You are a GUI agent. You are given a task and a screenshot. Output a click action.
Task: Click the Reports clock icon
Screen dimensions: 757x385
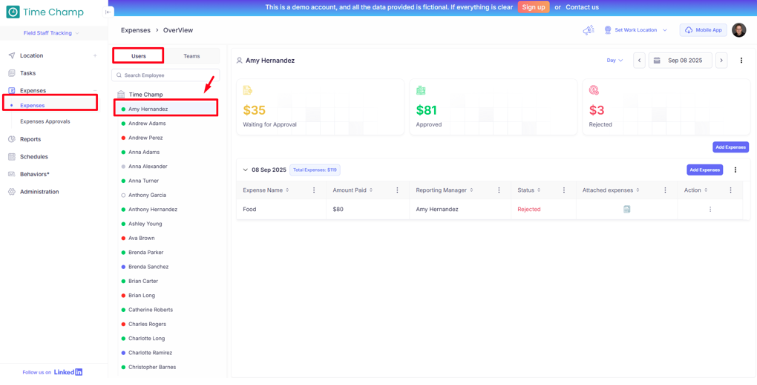click(12, 139)
